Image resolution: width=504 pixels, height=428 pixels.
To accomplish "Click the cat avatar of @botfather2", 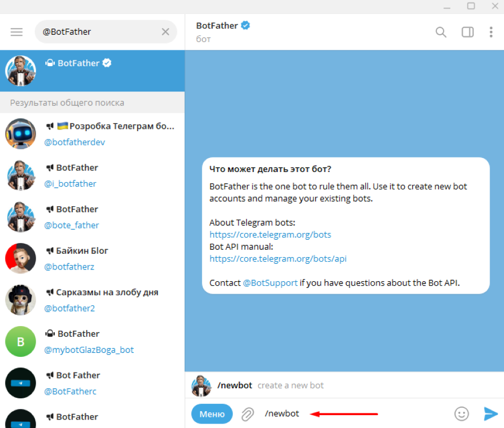I will tap(21, 300).
